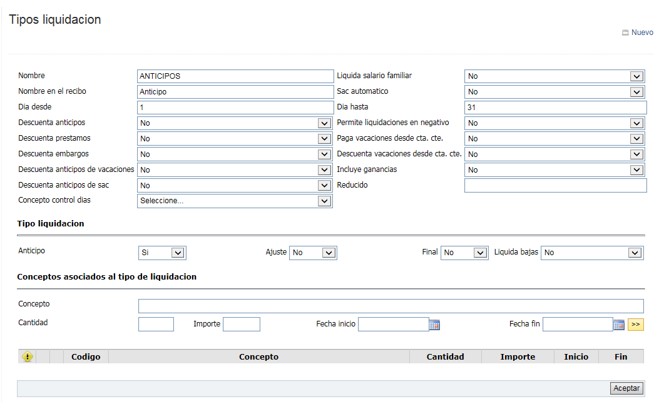
Task: Open the Fecha fin calendar picker
Action: (x=619, y=325)
